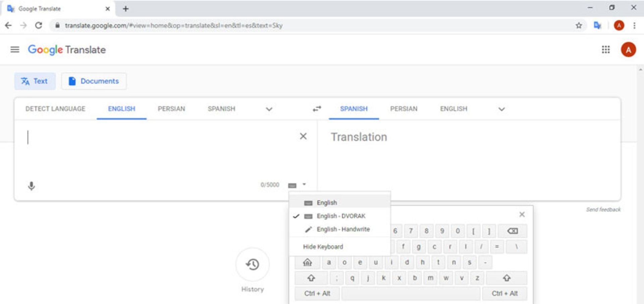Image resolution: width=644 pixels, height=304 pixels.
Task: Click backspace key on virtual keyboard
Action: pyautogui.click(x=512, y=231)
